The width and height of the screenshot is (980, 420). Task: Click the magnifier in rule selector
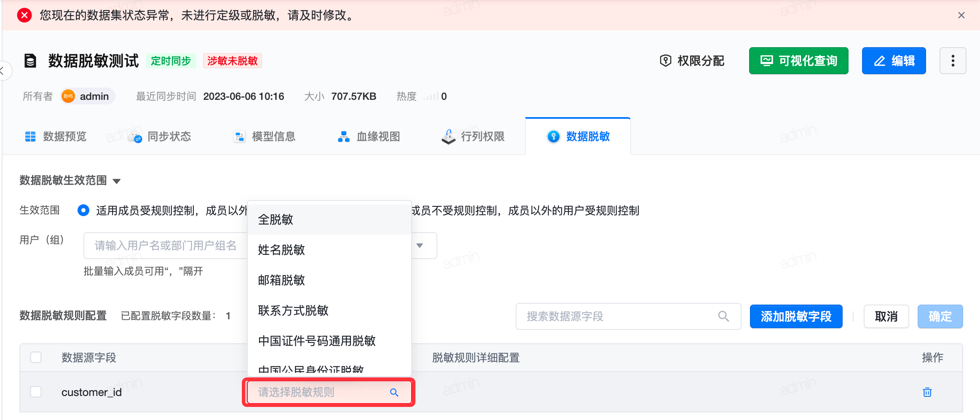[x=394, y=392]
